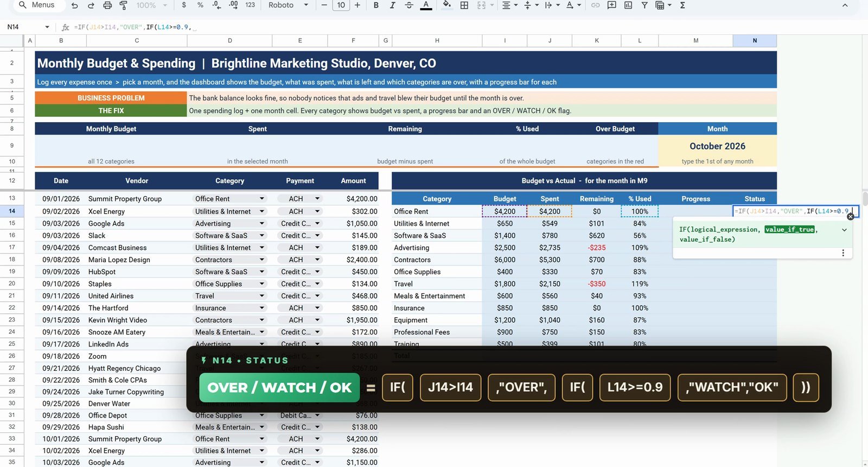Select the 'Status' column header cell
The image size is (868, 467).
tap(755, 199)
